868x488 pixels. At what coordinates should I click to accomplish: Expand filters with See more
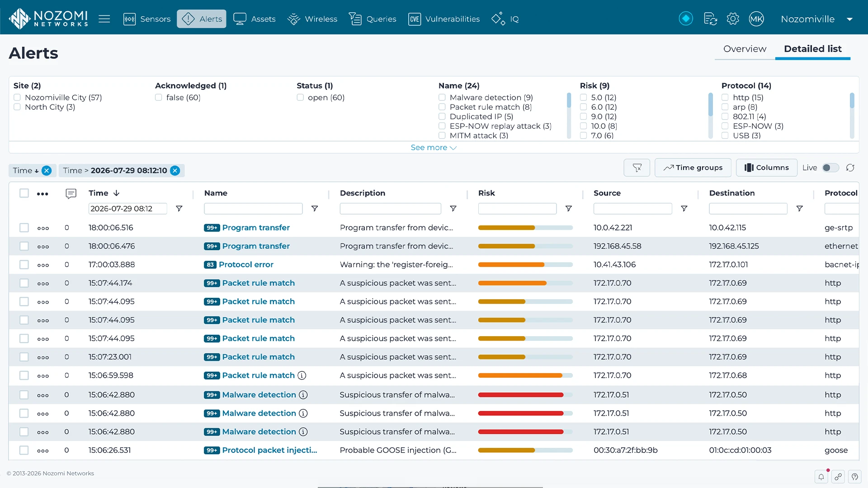tap(434, 148)
